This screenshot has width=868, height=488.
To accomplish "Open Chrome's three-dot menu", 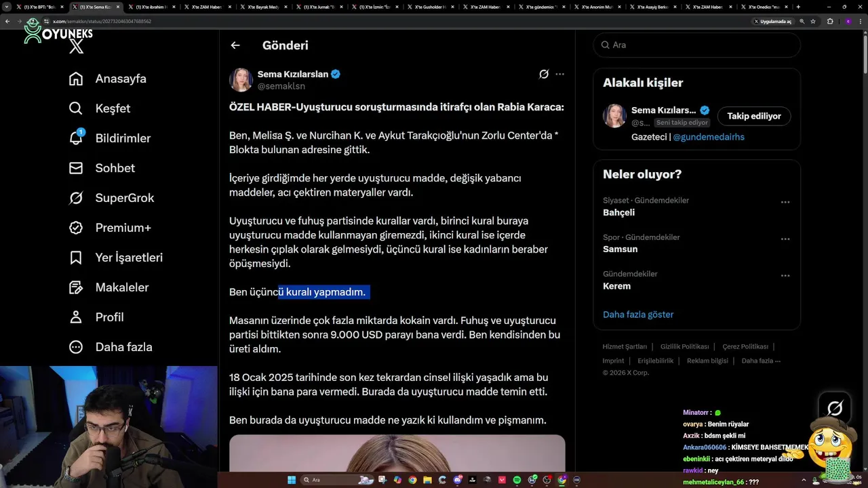I will (x=861, y=21).
